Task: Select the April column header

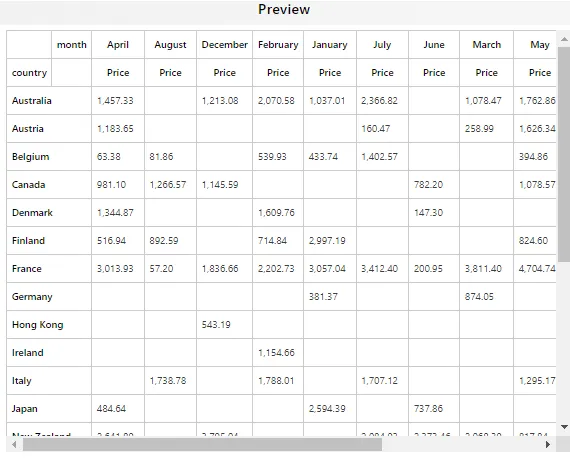Action: (x=118, y=45)
